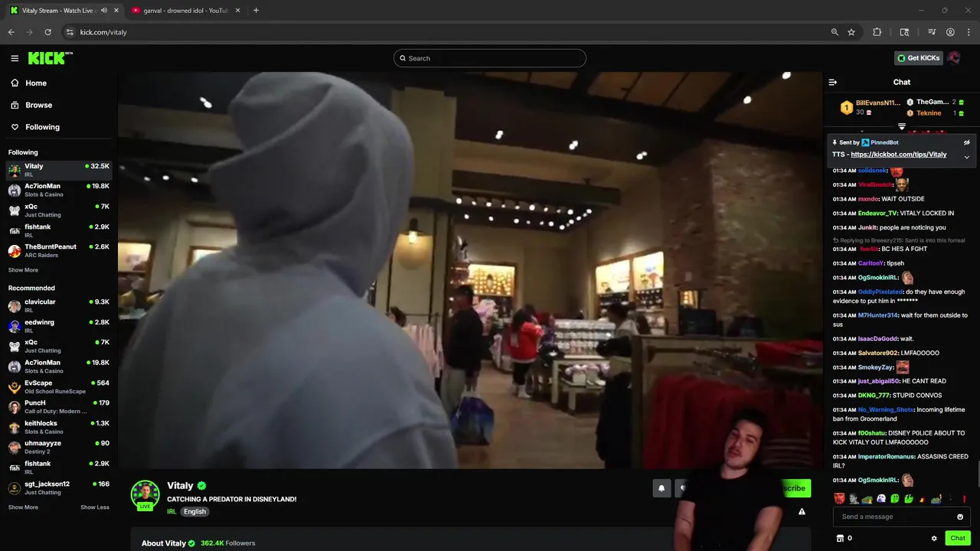Click Show More under Recommended
Image resolution: width=980 pixels, height=551 pixels.
click(x=23, y=507)
